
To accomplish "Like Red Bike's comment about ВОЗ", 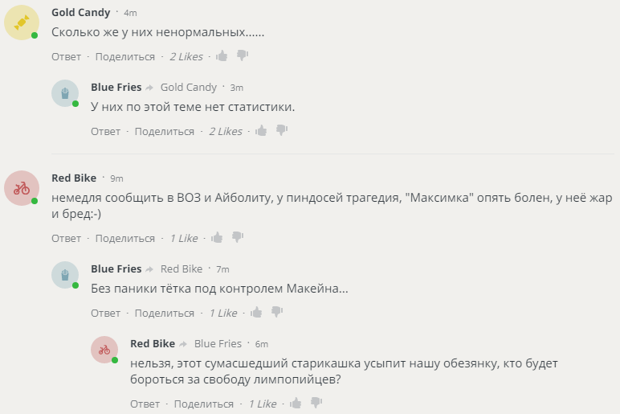I will click(x=217, y=238).
